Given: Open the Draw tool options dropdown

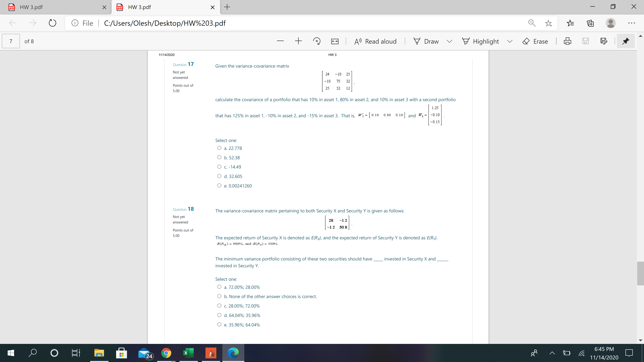Looking at the screenshot, I should pos(449,41).
